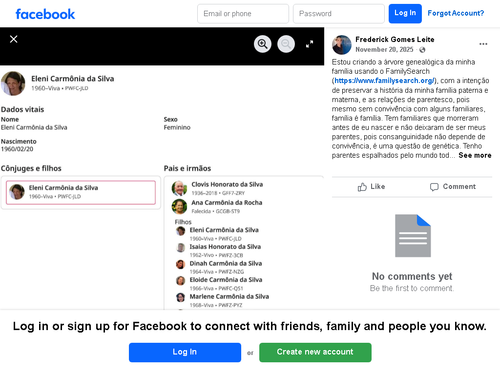Open the post options three-dots menu
The image size is (500, 375).
483,44
